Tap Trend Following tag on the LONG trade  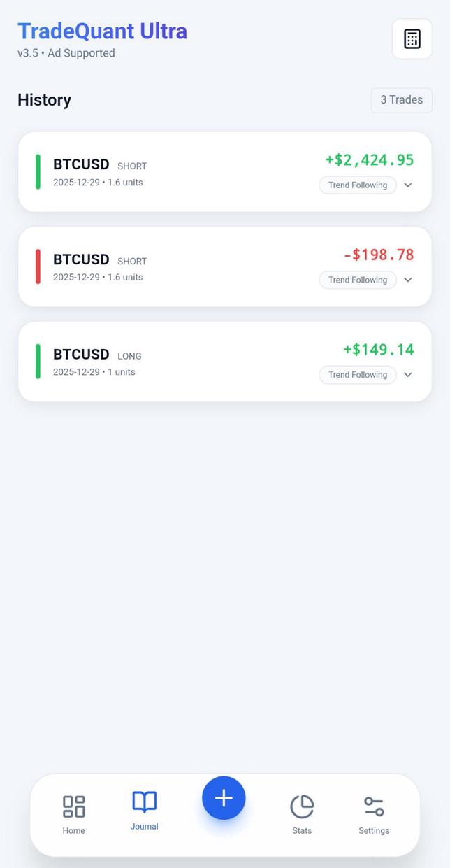(357, 375)
